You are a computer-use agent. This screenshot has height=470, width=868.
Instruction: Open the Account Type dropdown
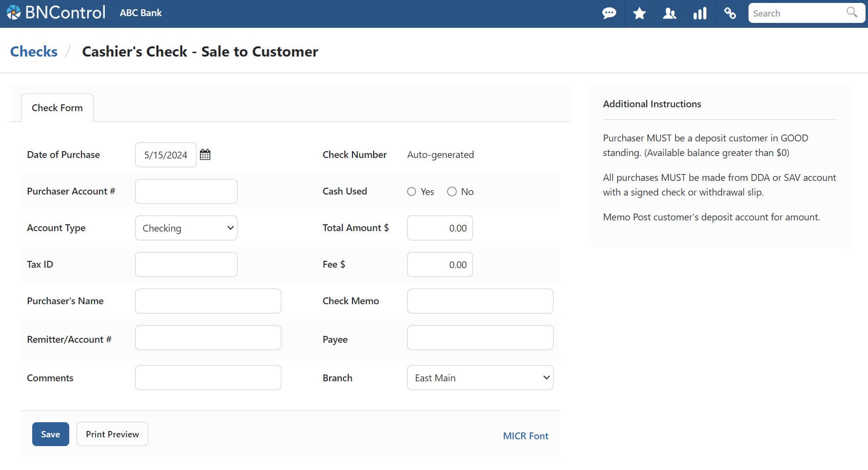(186, 228)
